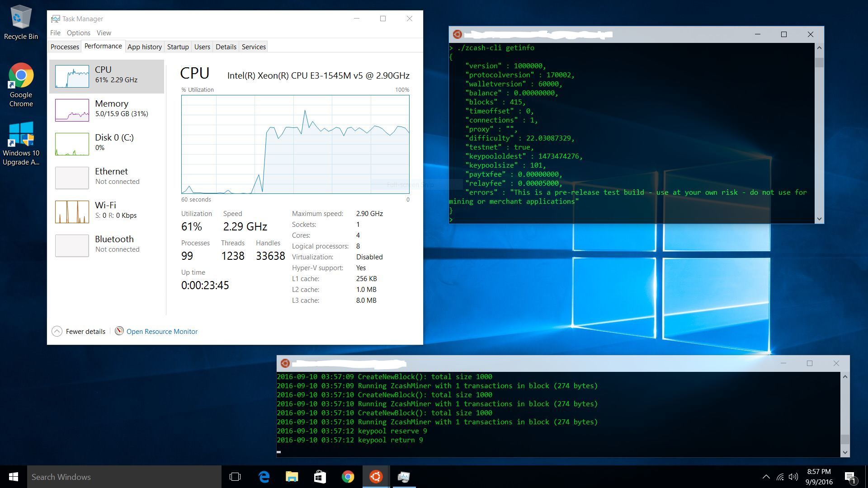The image size is (868, 488).
Task: Minimize the zcash-cli terminal window
Action: coord(758,34)
